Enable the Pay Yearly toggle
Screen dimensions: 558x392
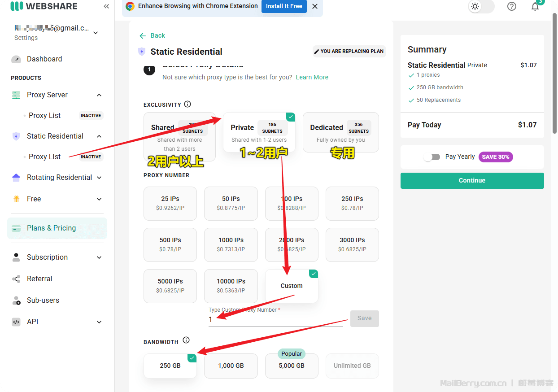432,157
